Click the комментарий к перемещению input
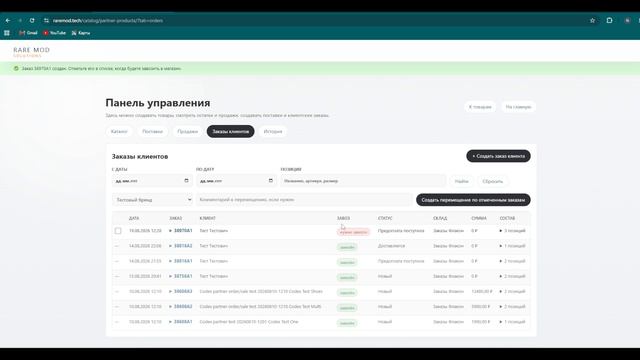Screen dimensions: 640x360 tap(304, 200)
